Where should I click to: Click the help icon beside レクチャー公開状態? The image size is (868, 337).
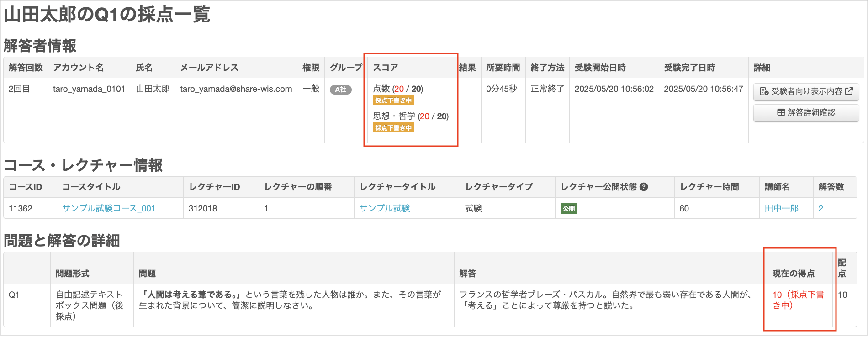[644, 187]
